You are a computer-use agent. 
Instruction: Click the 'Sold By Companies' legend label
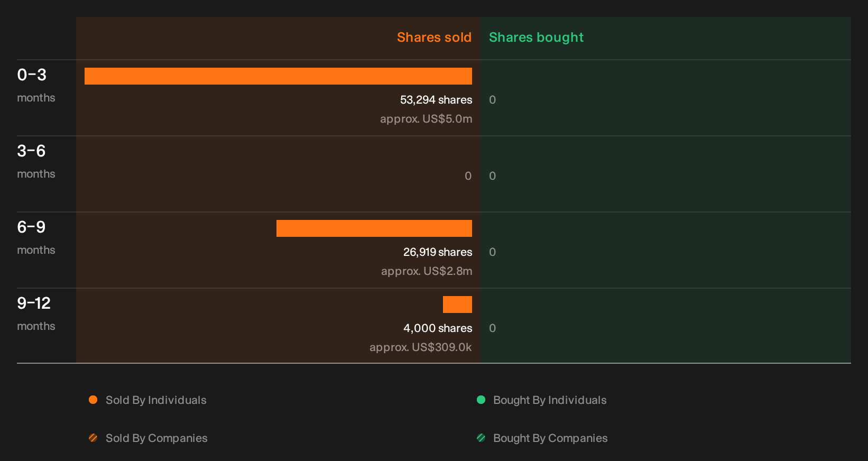pos(156,438)
